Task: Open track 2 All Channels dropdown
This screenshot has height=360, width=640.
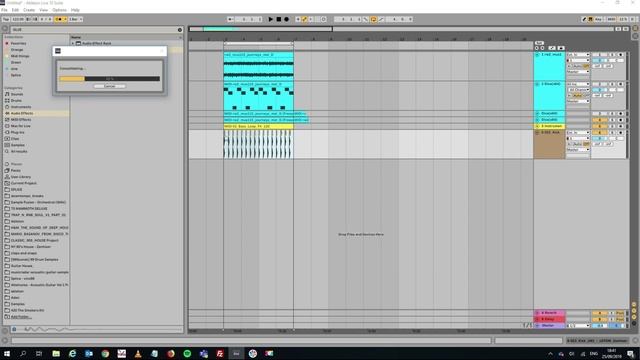Action: coord(578,90)
